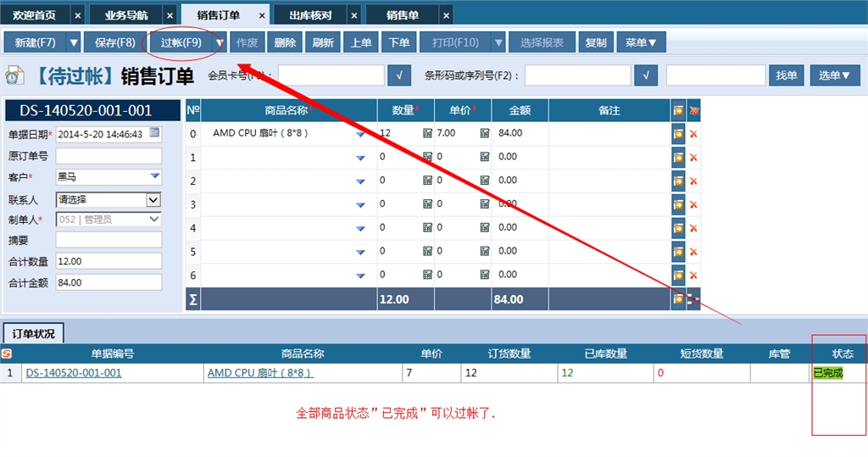Click the 复制 button
The height and width of the screenshot is (457, 868).
pyautogui.click(x=596, y=42)
